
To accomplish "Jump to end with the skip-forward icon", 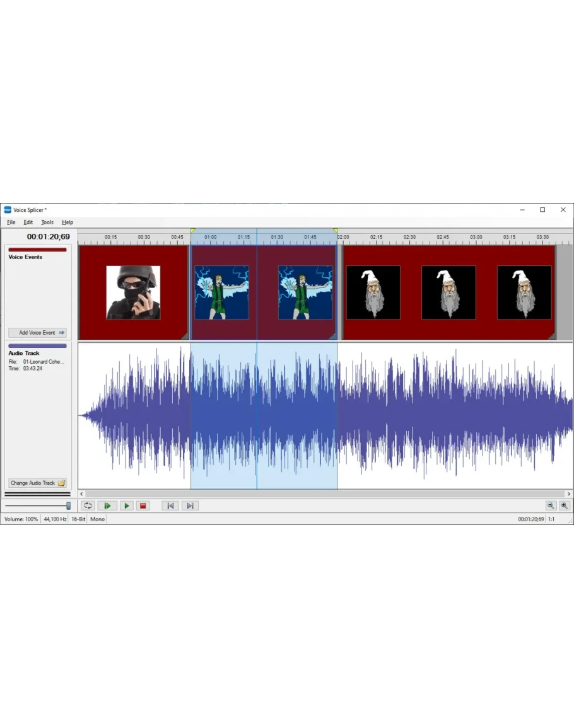I will pyautogui.click(x=190, y=506).
